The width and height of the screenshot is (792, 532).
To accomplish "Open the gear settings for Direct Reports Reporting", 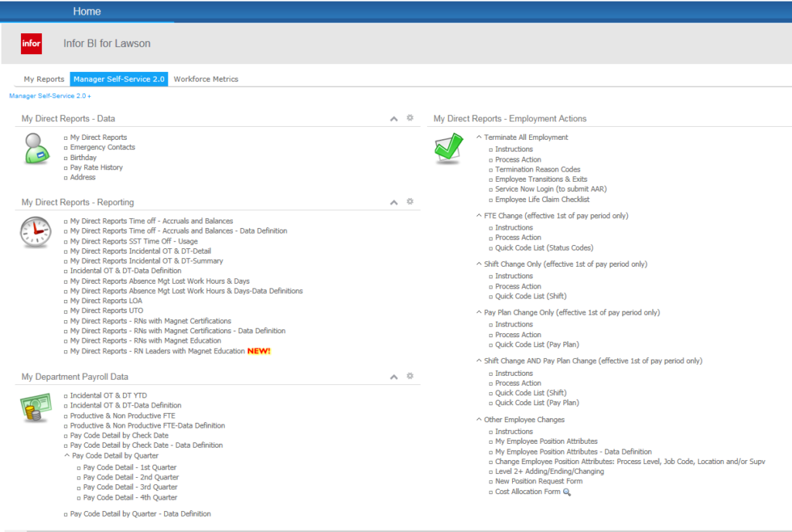I will pyautogui.click(x=411, y=202).
